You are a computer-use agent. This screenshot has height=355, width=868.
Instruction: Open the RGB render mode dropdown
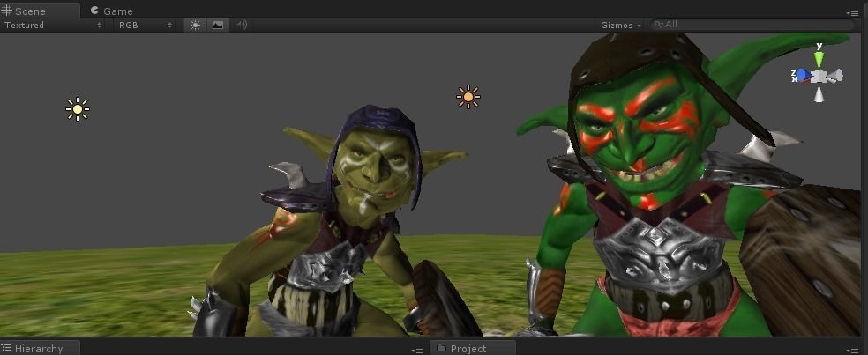145,25
